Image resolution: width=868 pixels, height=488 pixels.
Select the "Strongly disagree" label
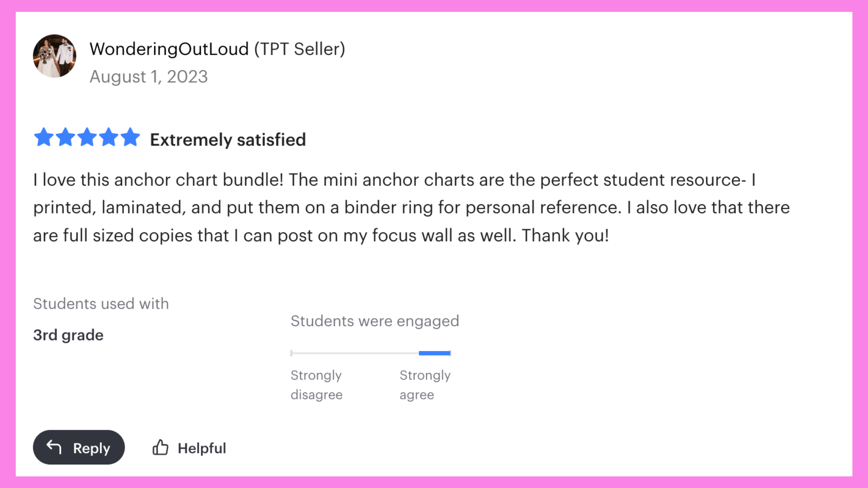pyautogui.click(x=316, y=385)
